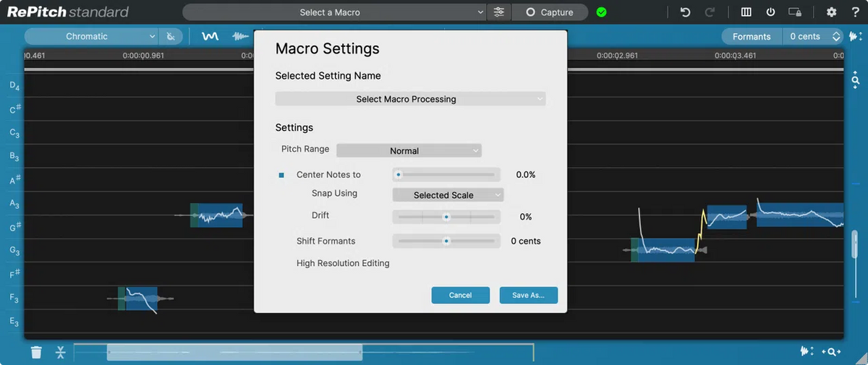The width and height of the screenshot is (868, 365).
Task: Expand the Pitch Range Normal dropdown
Action: pos(409,150)
